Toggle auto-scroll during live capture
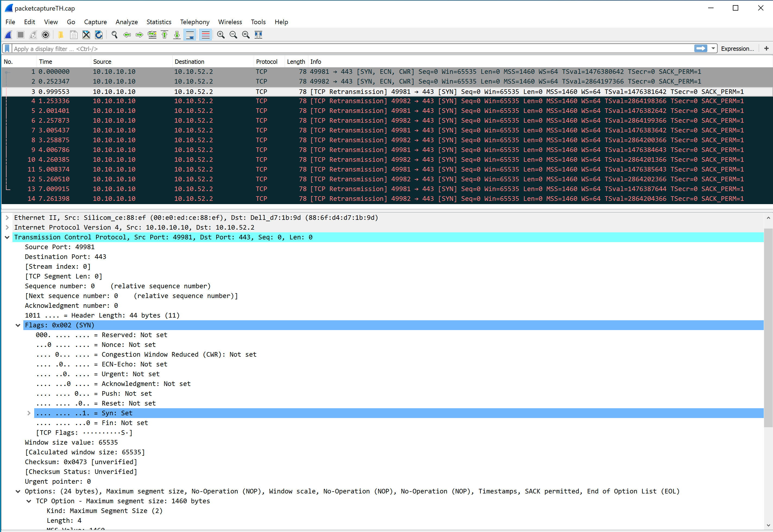Screen dimensions: 773x532 [x=190, y=35]
